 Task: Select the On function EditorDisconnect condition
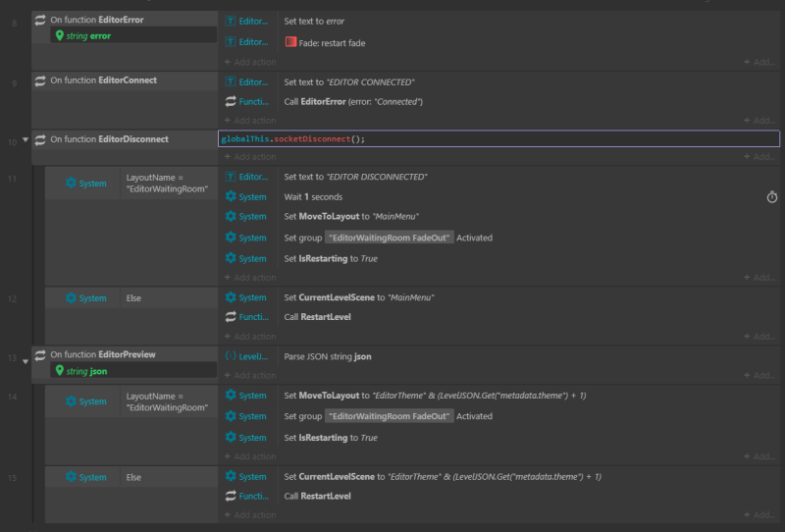pos(109,139)
